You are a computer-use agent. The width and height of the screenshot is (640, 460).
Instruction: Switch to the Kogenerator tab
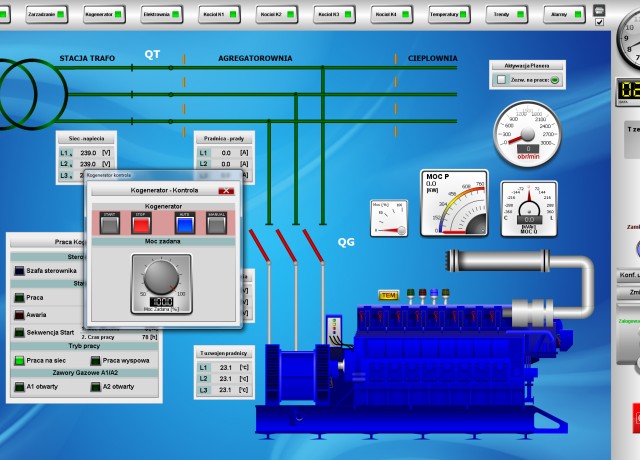104,14
